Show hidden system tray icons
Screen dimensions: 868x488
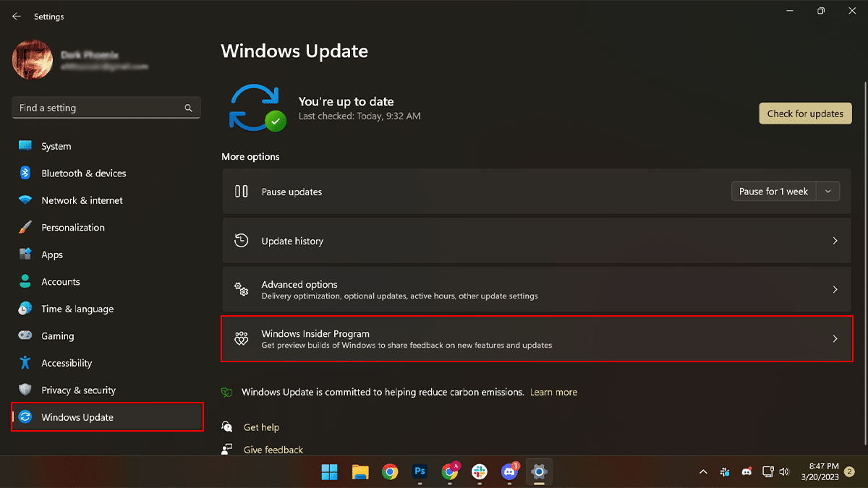[x=703, y=472]
